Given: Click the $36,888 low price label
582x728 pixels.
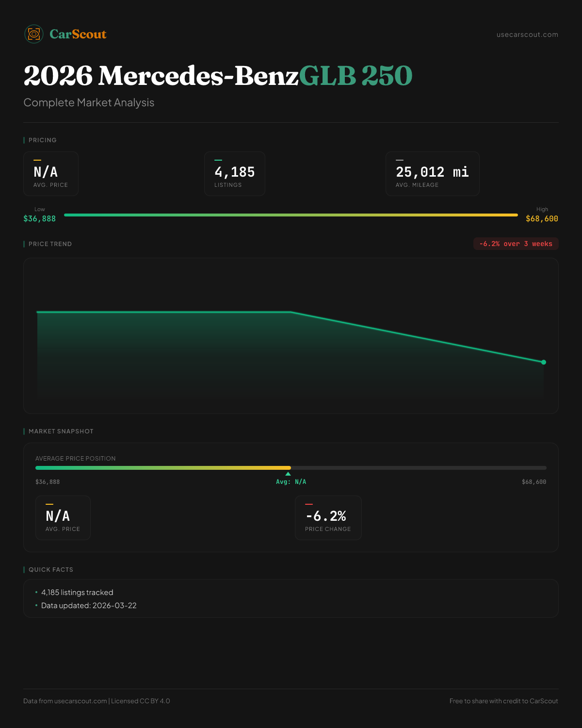Looking at the screenshot, I should 40,219.
